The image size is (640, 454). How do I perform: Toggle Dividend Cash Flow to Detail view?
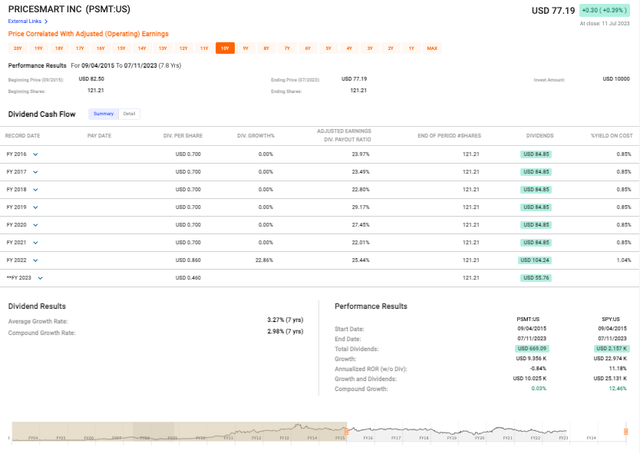130,113
